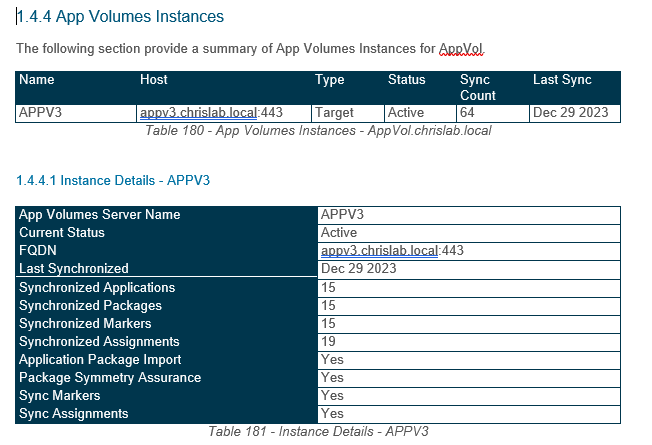Select the App Volumes Server Name label cell
This screenshot has width=652, height=445.
[100, 215]
